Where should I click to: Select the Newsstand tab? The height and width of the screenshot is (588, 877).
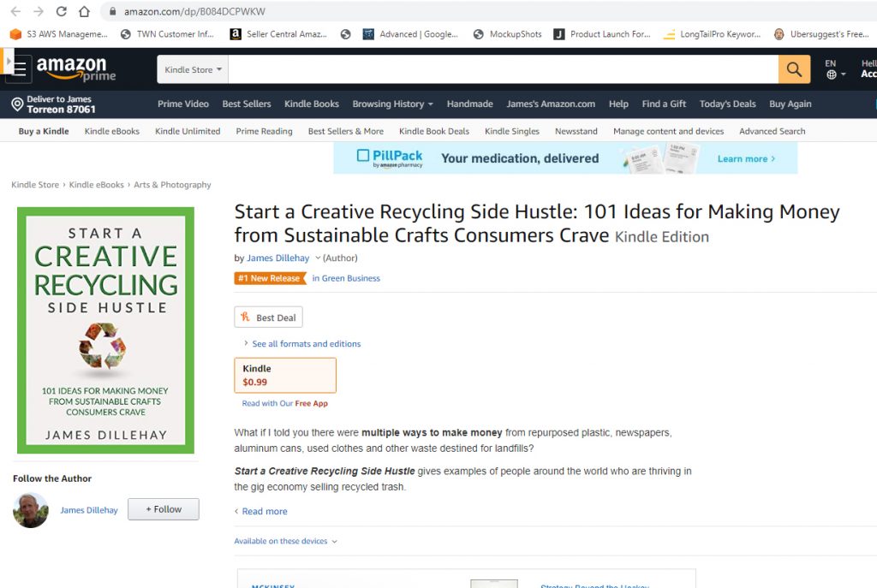[x=576, y=131]
